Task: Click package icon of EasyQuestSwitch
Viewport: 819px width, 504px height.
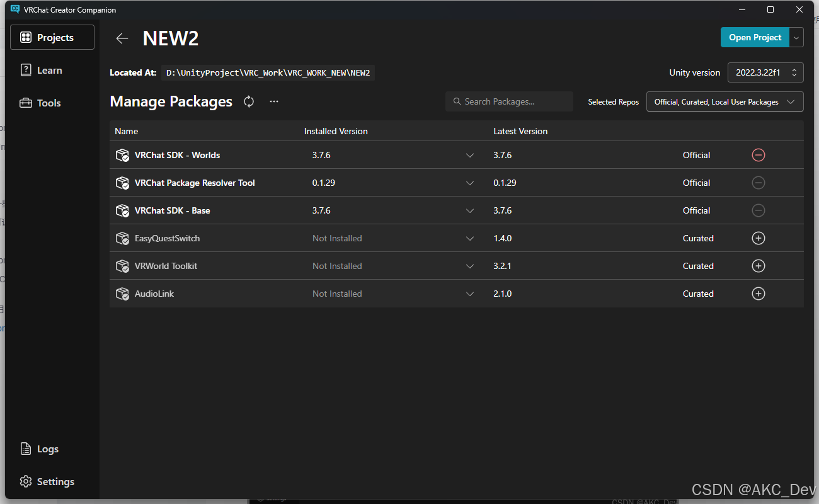Action: coord(122,238)
